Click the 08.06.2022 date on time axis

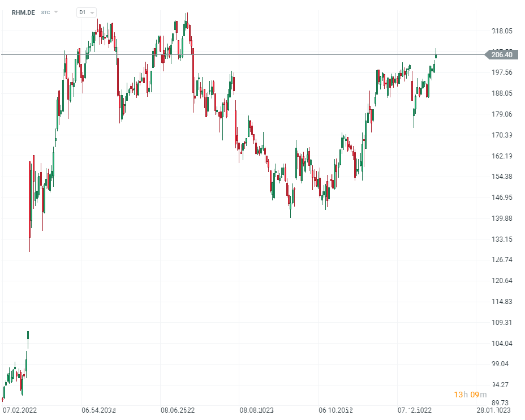click(x=178, y=410)
